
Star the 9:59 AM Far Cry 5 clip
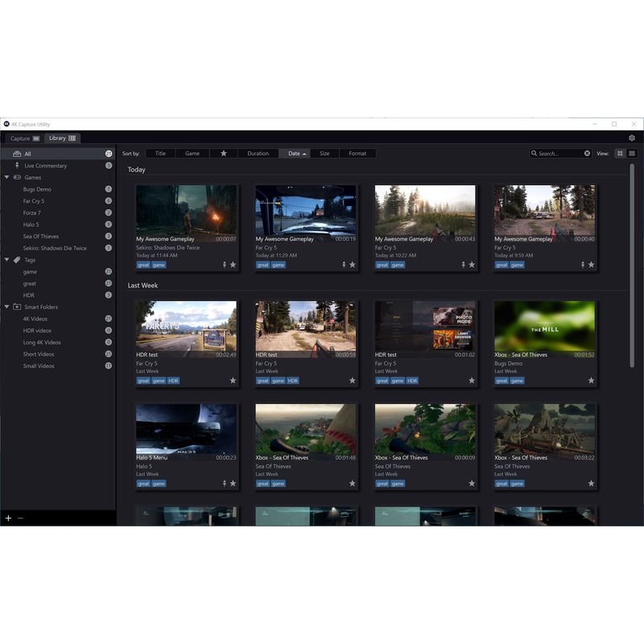[591, 265]
